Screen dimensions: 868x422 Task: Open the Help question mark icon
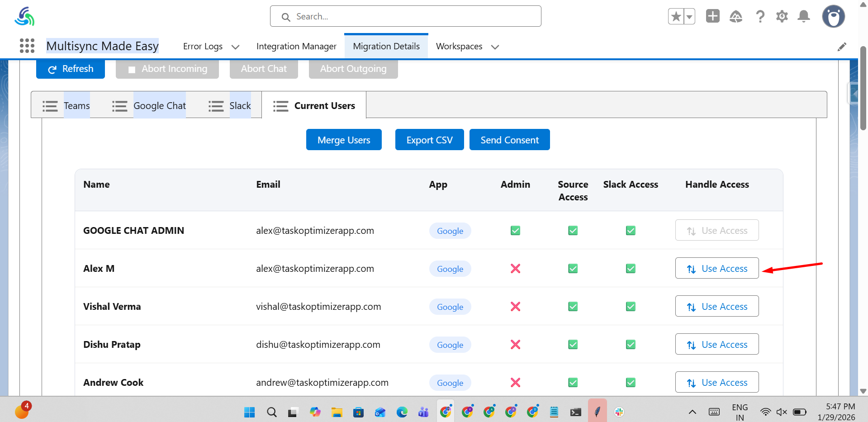pos(760,17)
